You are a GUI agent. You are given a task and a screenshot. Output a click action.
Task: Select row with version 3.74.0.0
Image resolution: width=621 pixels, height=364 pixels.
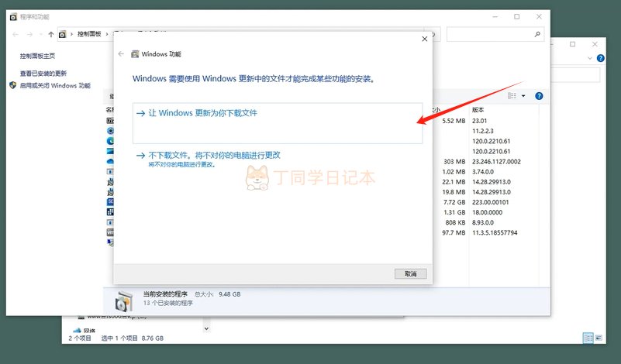click(x=483, y=172)
